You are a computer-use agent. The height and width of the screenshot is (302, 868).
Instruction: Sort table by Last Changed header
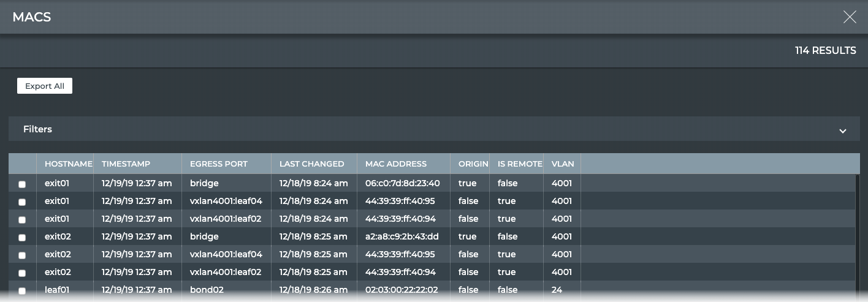click(311, 164)
